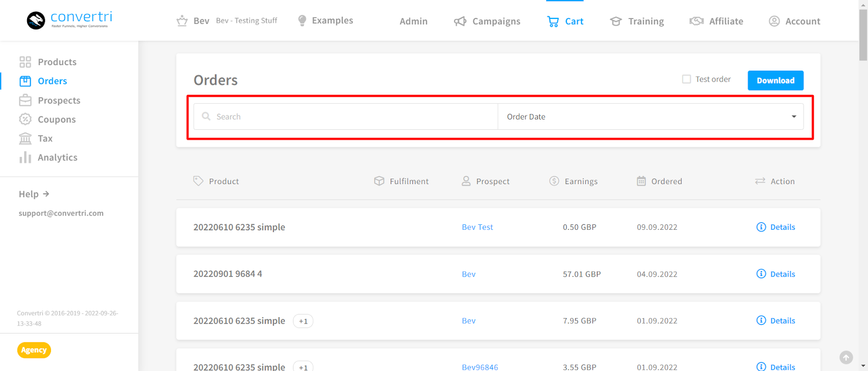The image size is (868, 371).
Task: Go to Prospects in sidebar
Action: 59,100
